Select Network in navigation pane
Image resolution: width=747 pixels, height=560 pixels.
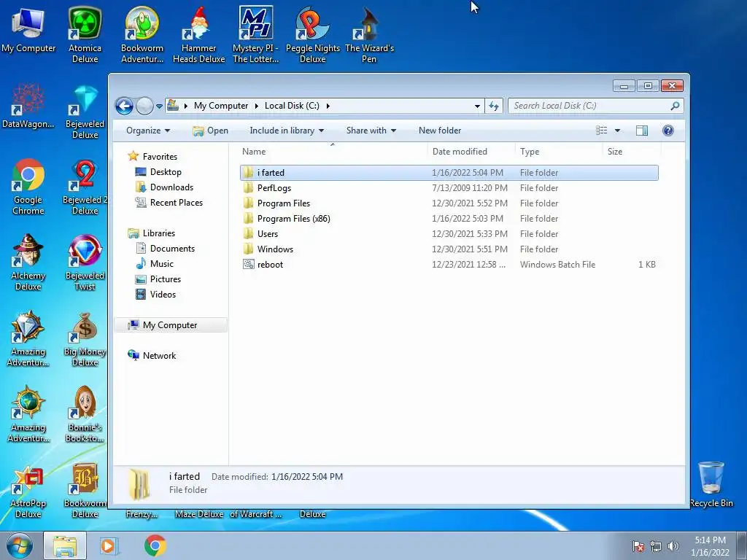coord(159,356)
